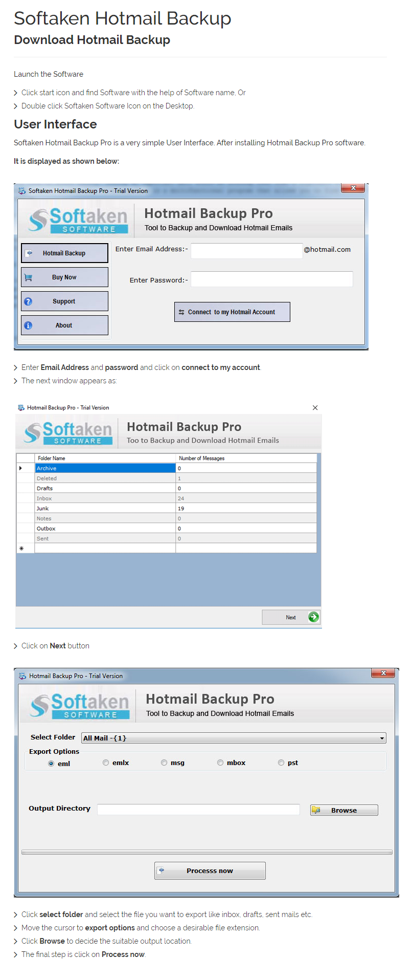Select the Junk folder row
Viewport: 413px width, 980px height.
coord(167,508)
